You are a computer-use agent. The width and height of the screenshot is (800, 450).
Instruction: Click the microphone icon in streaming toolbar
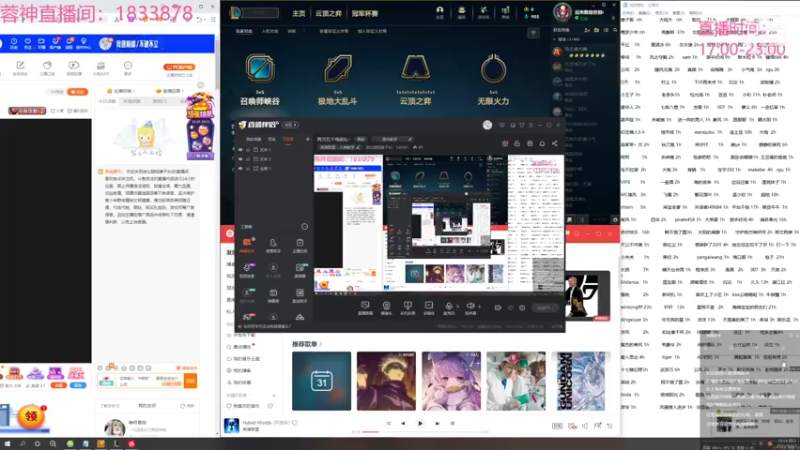(x=448, y=307)
